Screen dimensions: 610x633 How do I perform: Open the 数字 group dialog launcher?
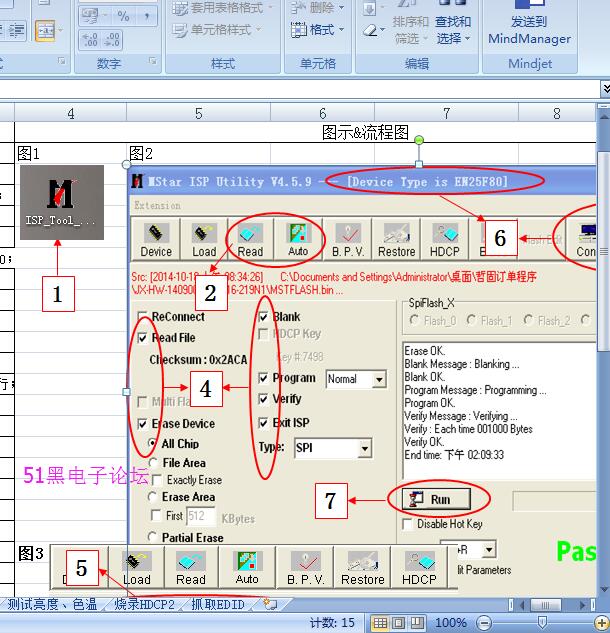click(153, 61)
